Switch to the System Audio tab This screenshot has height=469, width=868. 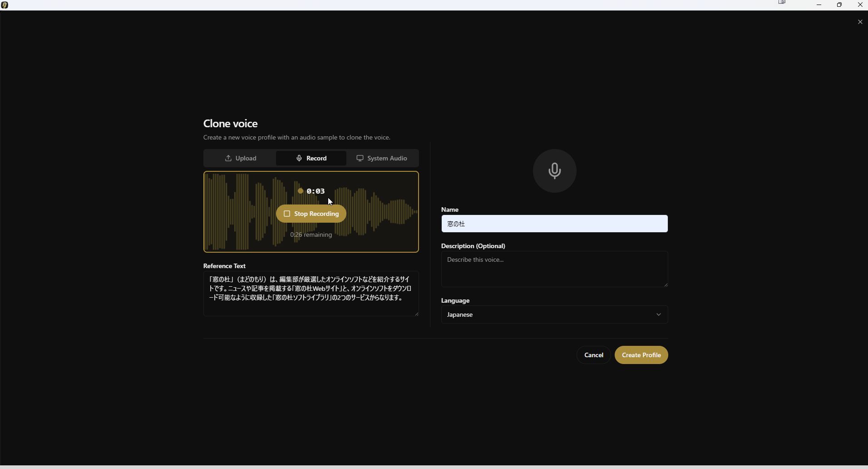(383, 158)
